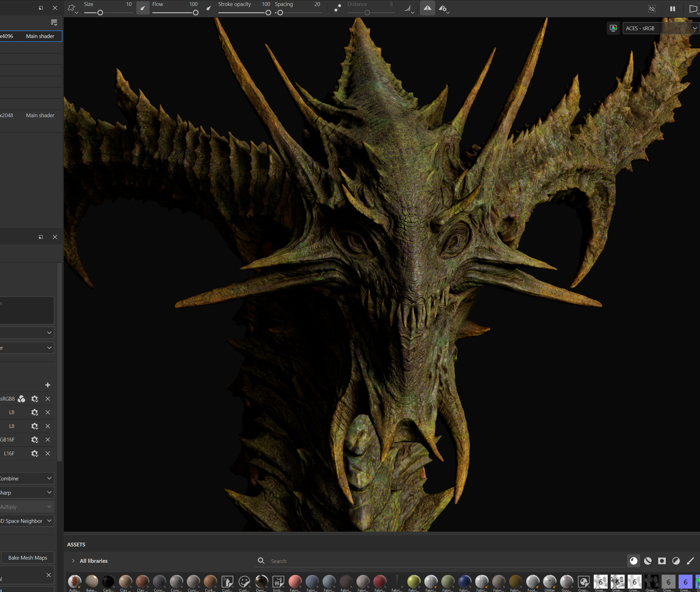Add a new channel with the plus icon
This screenshot has width=700, height=592.
48,385
